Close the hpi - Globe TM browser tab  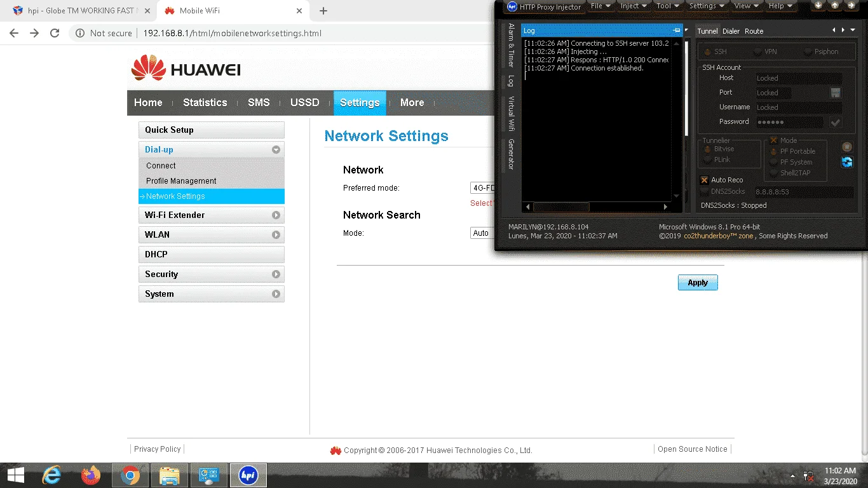(x=147, y=11)
